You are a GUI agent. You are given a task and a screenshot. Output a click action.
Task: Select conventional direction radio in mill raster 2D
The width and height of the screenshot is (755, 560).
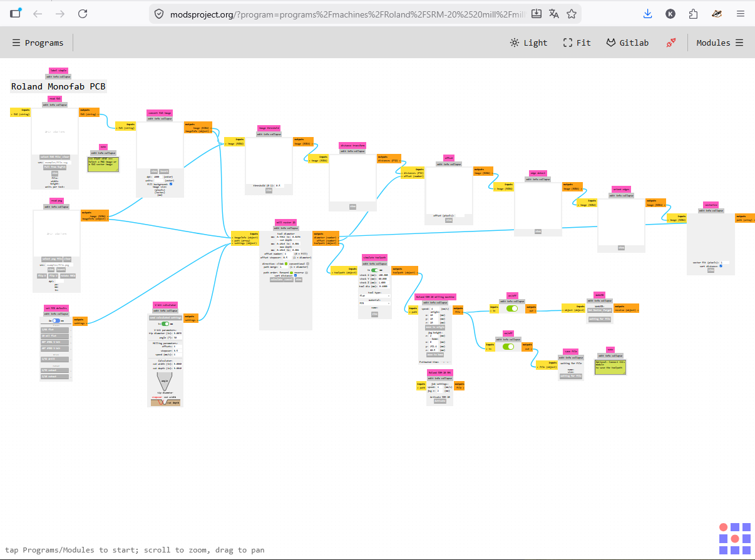(x=307, y=263)
